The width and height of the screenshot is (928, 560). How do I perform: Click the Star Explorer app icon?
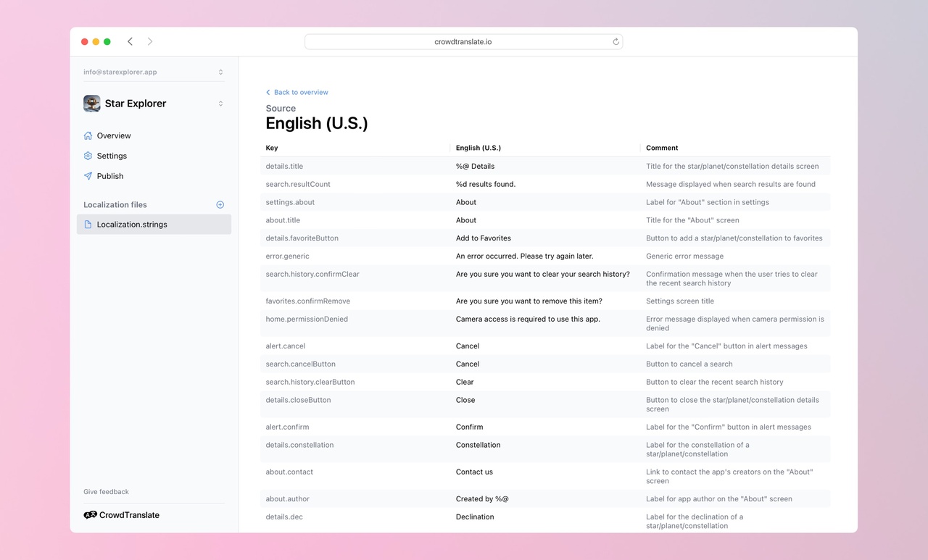91,104
